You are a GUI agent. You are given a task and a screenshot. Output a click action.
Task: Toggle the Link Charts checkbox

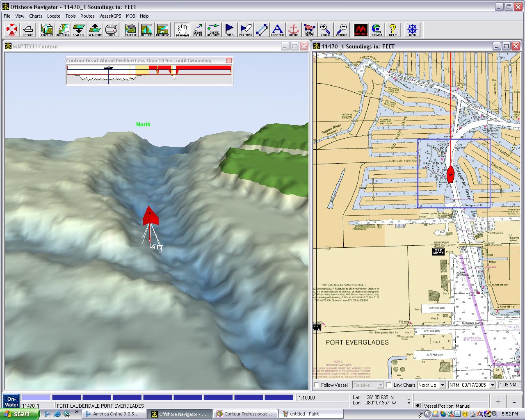pyautogui.click(x=389, y=385)
